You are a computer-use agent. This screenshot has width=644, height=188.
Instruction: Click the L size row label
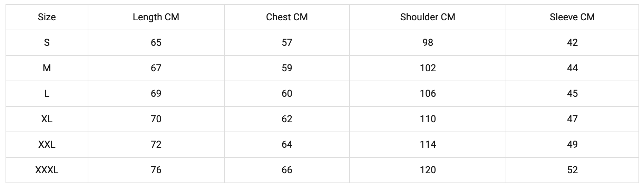47,94
